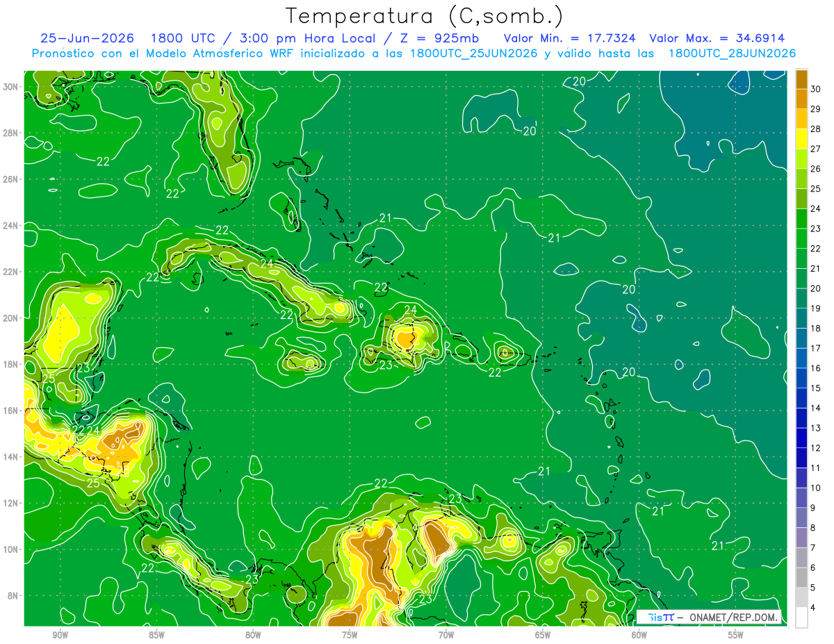Select color scale value 17
Screen dimensions: 834x644
pyautogui.click(x=816, y=348)
